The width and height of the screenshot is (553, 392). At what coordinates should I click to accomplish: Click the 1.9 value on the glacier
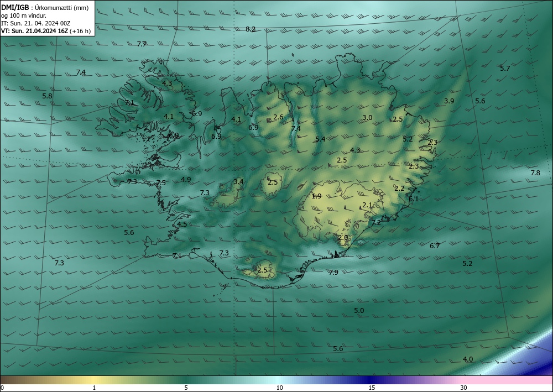[x=317, y=196]
